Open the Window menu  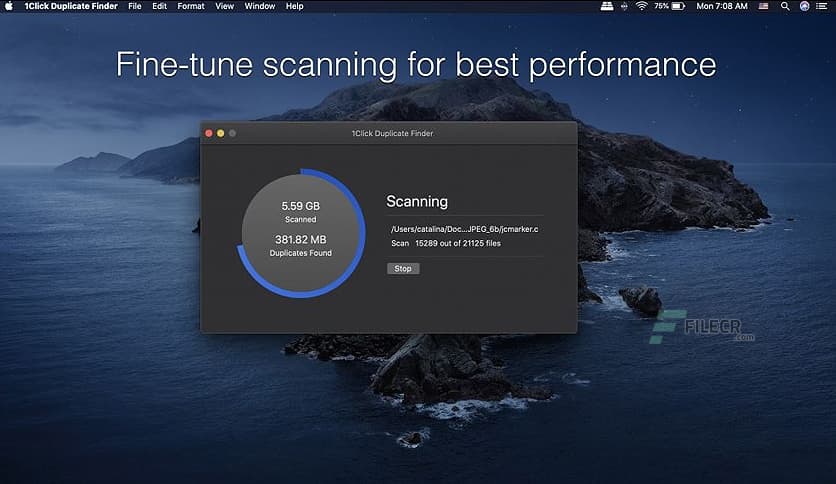(260, 6)
